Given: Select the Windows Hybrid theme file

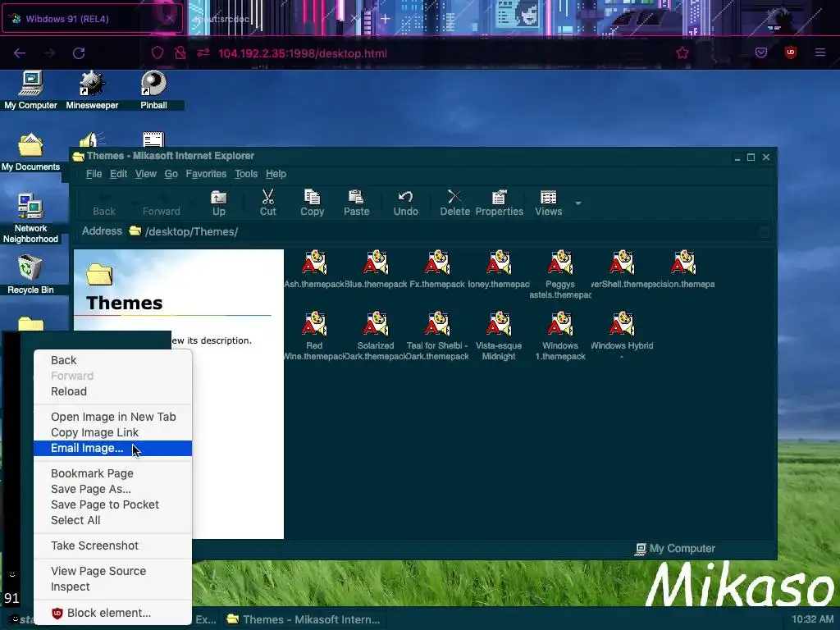Looking at the screenshot, I should click(x=622, y=336).
